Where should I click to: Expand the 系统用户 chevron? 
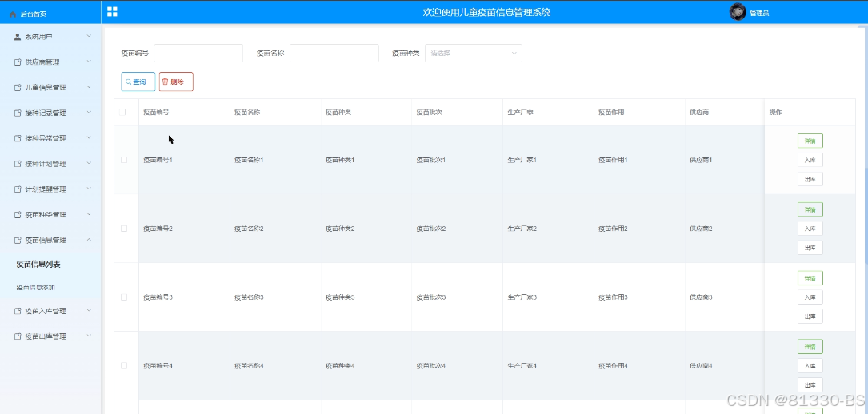pyautogui.click(x=89, y=37)
